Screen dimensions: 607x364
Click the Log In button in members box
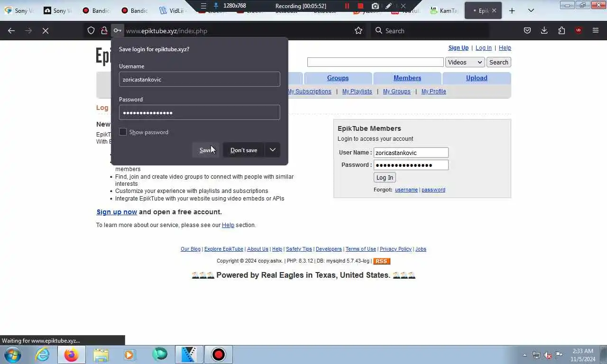coord(385,178)
